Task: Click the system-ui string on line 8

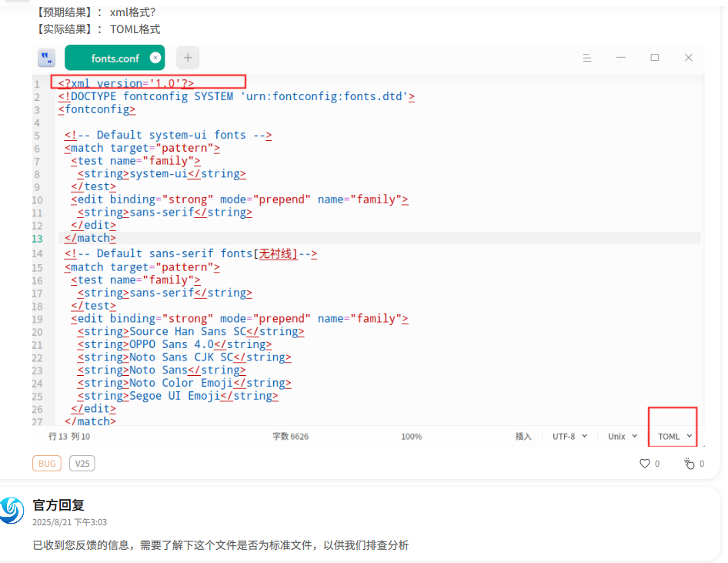Action: point(162,174)
